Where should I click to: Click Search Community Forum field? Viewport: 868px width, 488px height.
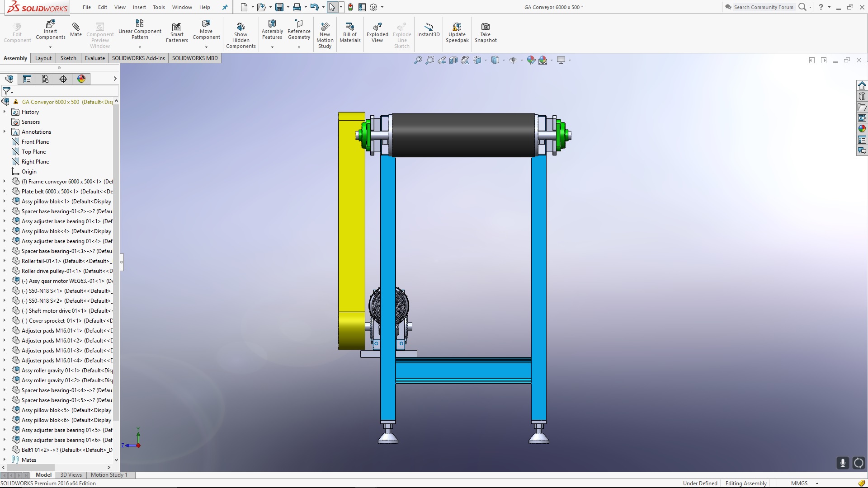click(x=764, y=7)
